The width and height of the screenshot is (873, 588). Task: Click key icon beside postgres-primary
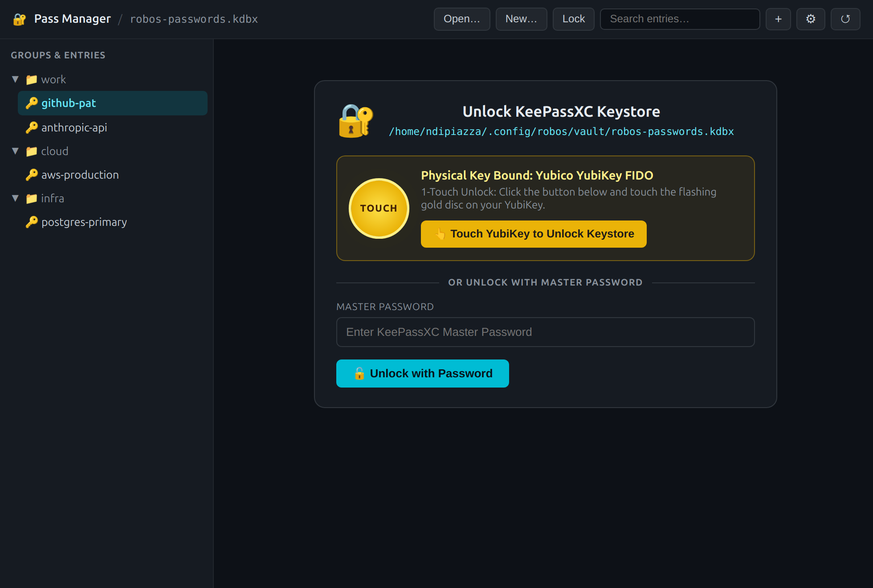(32, 222)
